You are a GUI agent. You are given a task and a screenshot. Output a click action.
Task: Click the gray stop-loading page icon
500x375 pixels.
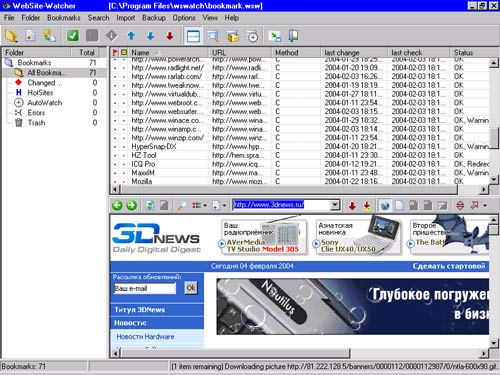click(164, 205)
